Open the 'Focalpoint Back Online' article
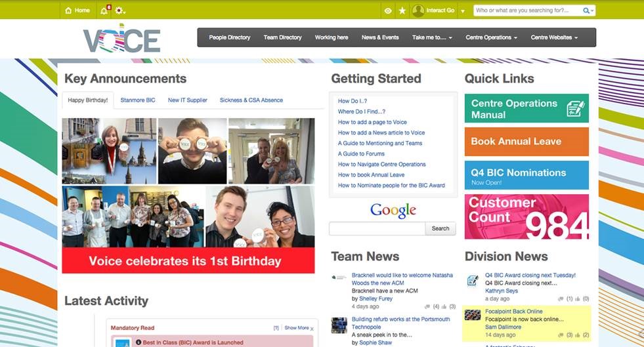The width and height of the screenshot is (644, 347). pos(514,312)
